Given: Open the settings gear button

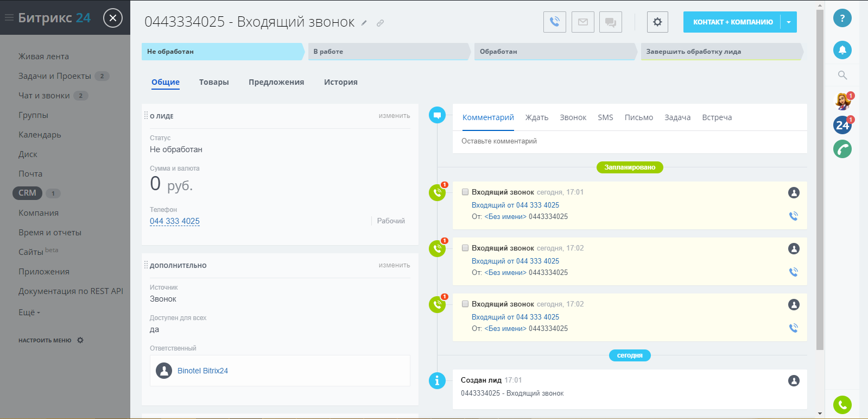Looking at the screenshot, I should [657, 22].
